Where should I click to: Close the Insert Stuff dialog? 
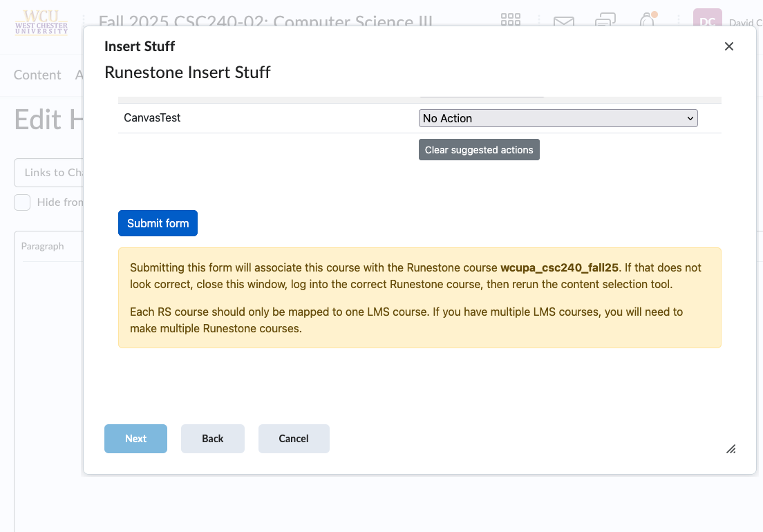(x=728, y=46)
